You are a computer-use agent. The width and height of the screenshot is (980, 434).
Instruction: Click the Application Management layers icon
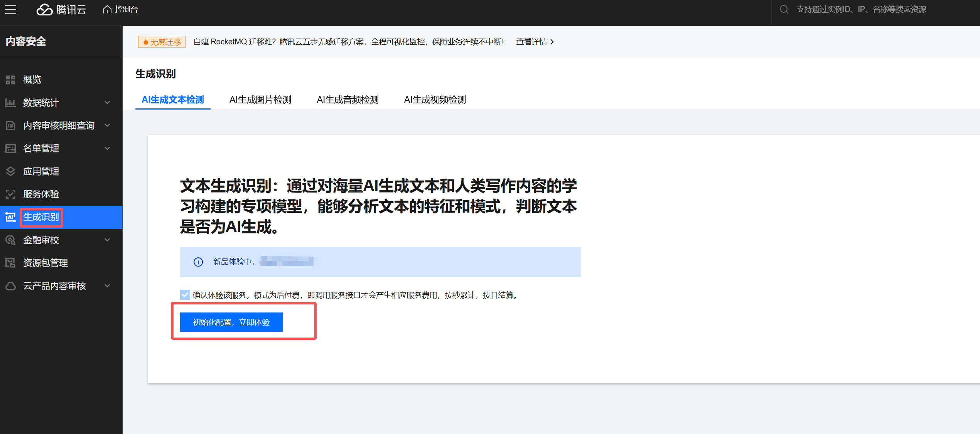coord(10,171)
